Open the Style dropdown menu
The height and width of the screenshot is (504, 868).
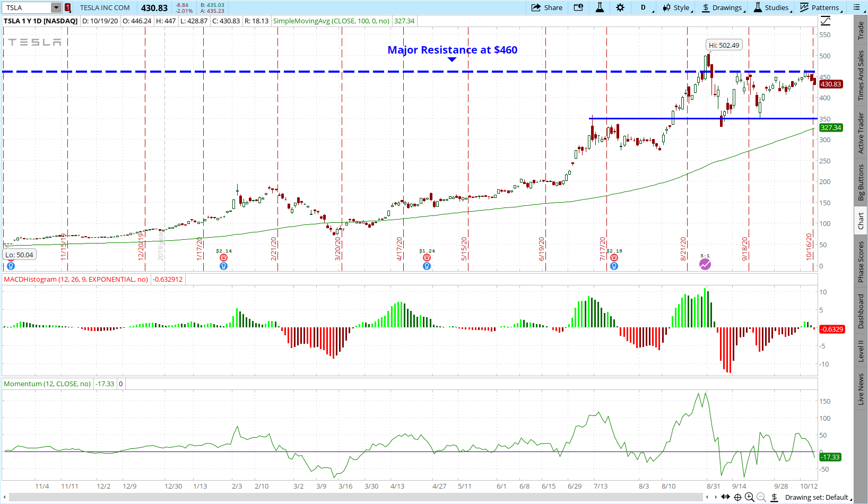pyautogui.click(x=678, y=7)
